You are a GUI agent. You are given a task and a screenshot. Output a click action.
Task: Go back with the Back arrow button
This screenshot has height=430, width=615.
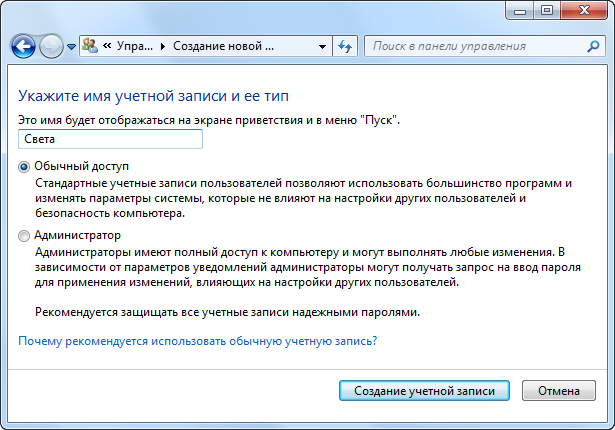click(x=24, y=46)
